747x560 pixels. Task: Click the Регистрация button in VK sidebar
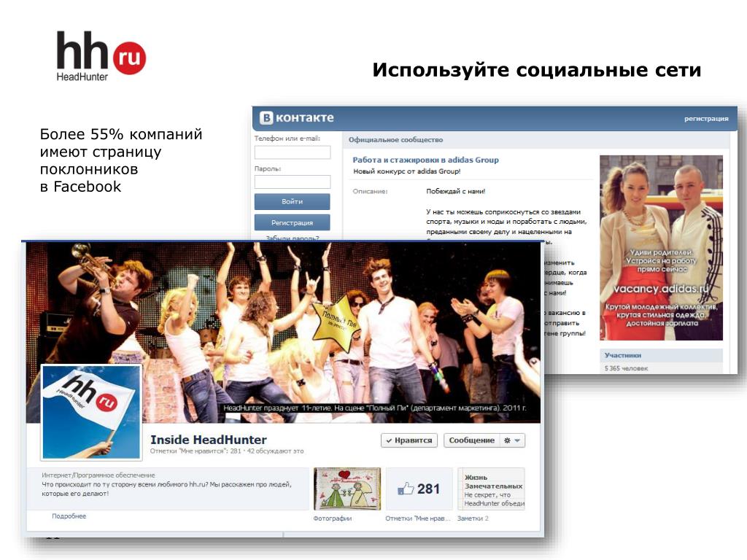coord(292,222)
